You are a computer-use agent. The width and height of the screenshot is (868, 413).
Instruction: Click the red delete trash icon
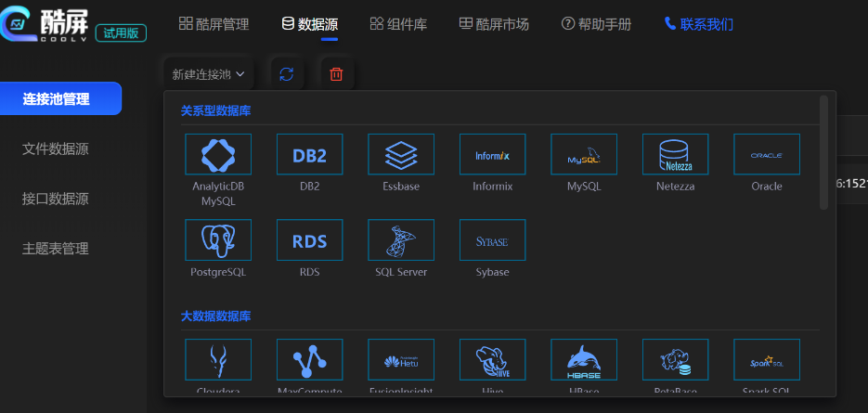pyautogui.click(x=336, y=74)
